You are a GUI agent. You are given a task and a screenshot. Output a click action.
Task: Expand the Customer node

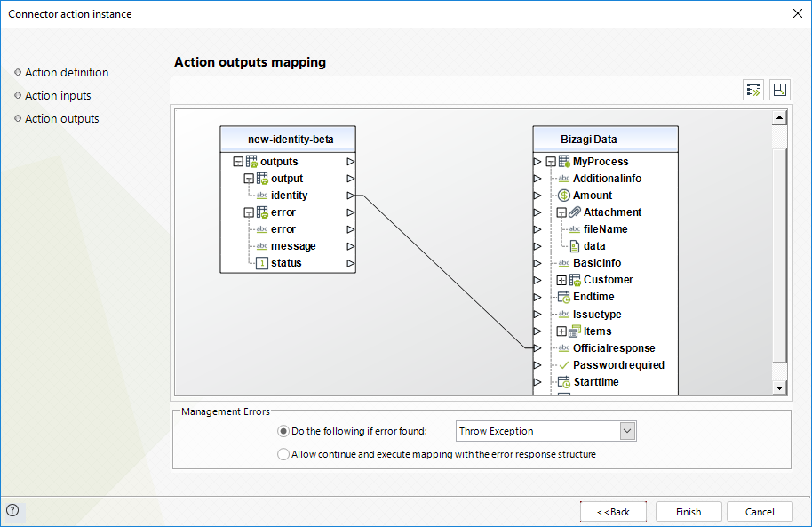pyautogui.click(x=561, y=280)
